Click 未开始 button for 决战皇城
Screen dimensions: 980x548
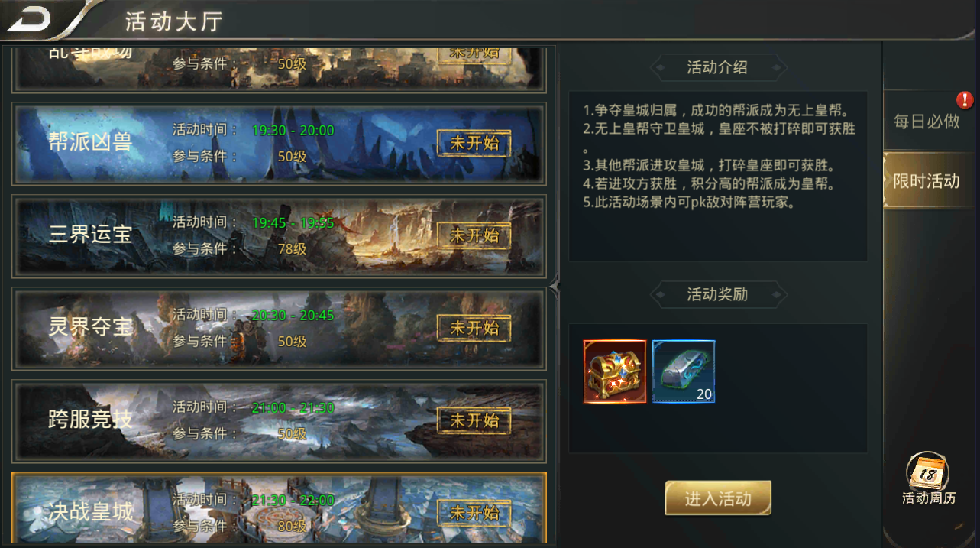474,513
